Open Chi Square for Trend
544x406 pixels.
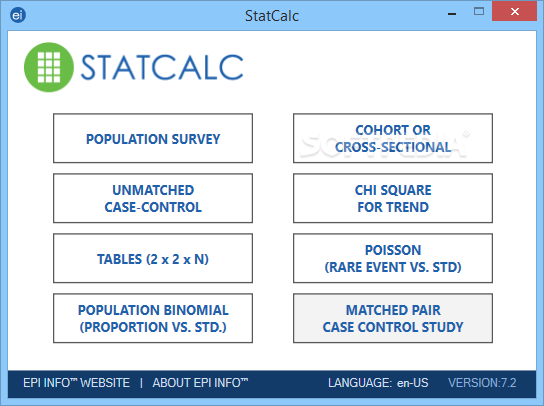393,198
